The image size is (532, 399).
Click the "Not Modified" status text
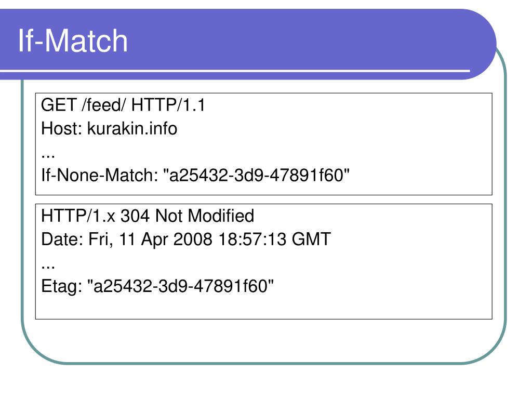[204, 216]
